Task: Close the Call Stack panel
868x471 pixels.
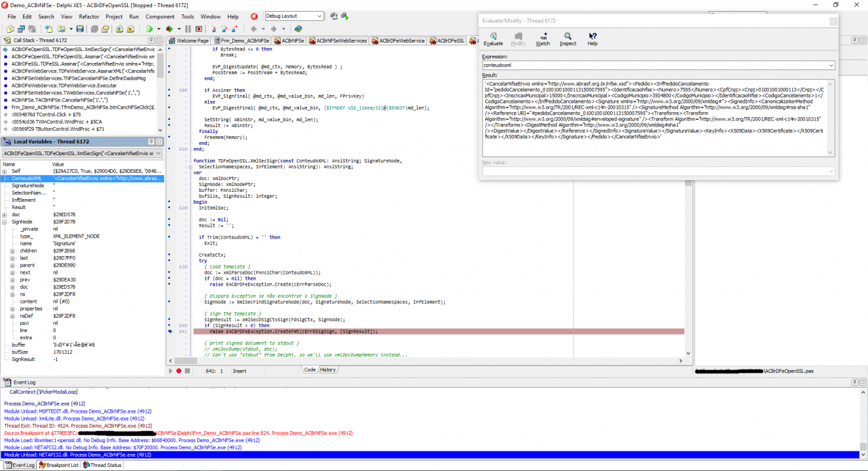Action: pyautogui.click(x=159, y=40)
